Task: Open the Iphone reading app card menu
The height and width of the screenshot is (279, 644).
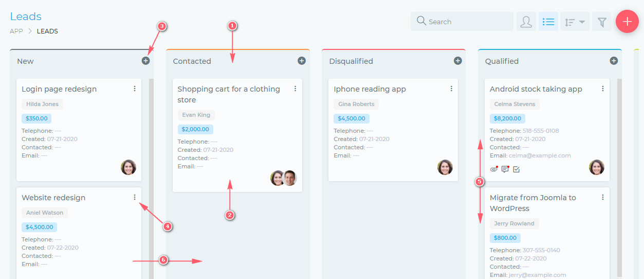Action: coord(451,89)
